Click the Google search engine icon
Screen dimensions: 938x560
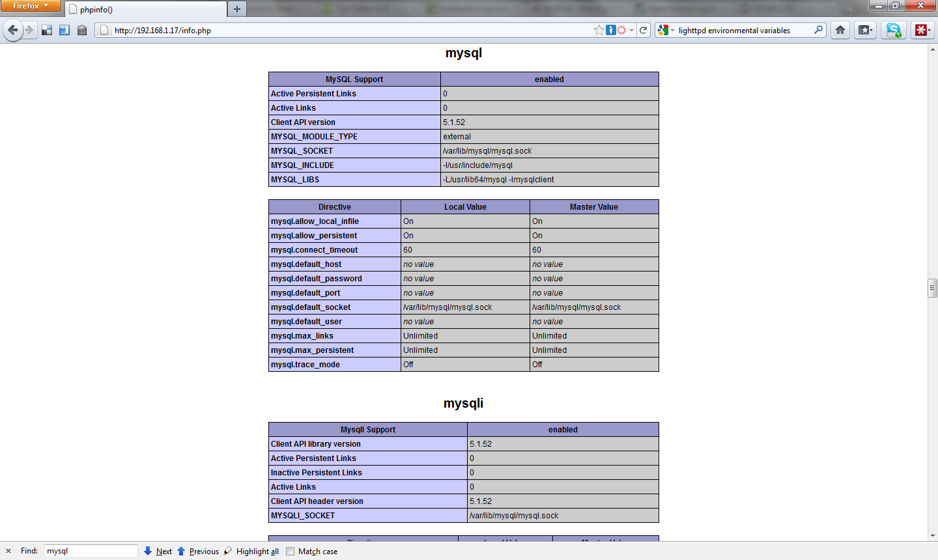[662, 30]
